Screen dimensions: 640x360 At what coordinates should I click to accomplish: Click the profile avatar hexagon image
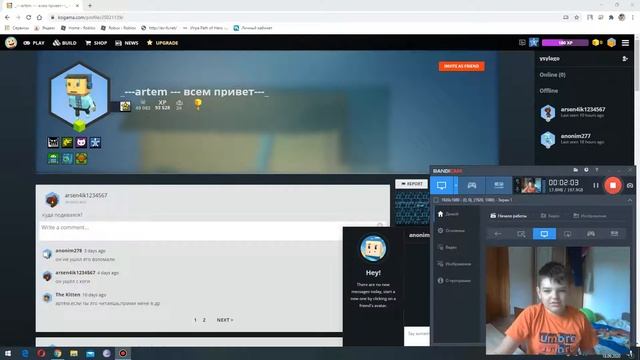pyautogui.click(x=79, y=96)
